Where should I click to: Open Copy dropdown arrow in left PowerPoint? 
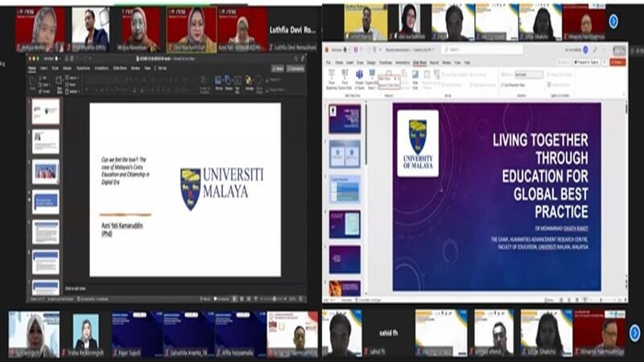pos(50,84)
